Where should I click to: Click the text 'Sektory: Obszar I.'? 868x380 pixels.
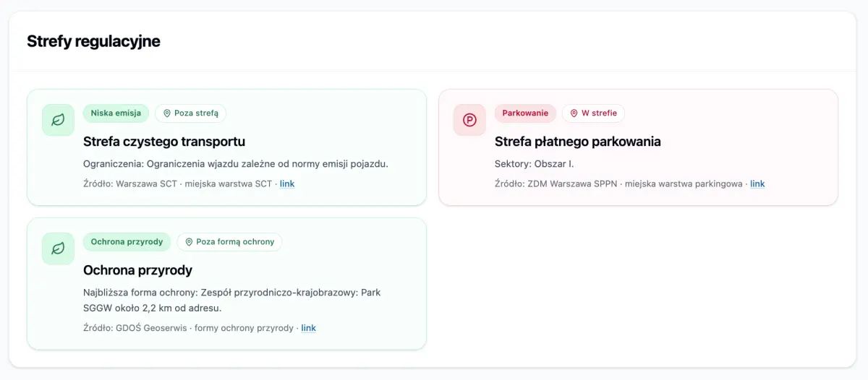[535, 164]
